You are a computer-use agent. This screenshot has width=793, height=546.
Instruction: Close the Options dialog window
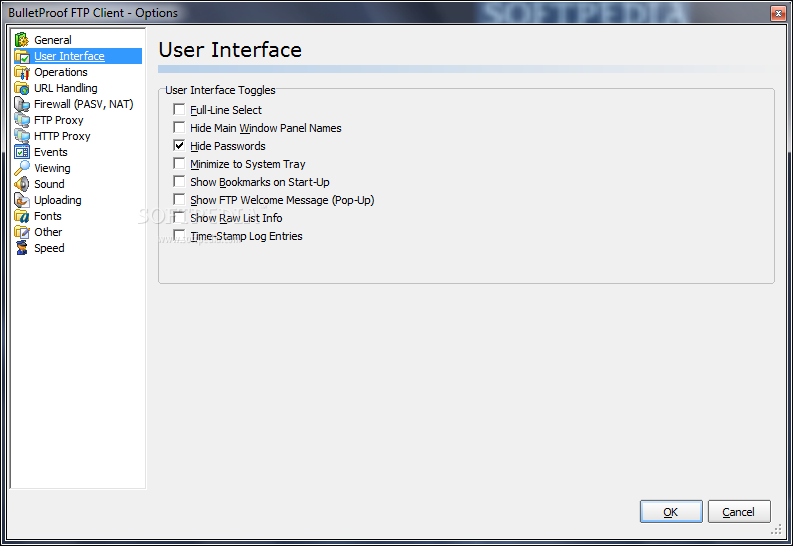click(x=778, y=13)
